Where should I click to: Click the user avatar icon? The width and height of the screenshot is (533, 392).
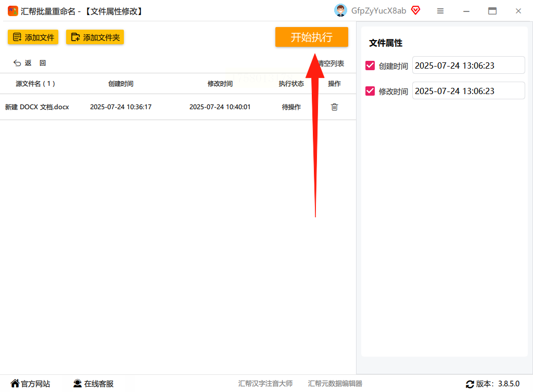tap(340, 10)
